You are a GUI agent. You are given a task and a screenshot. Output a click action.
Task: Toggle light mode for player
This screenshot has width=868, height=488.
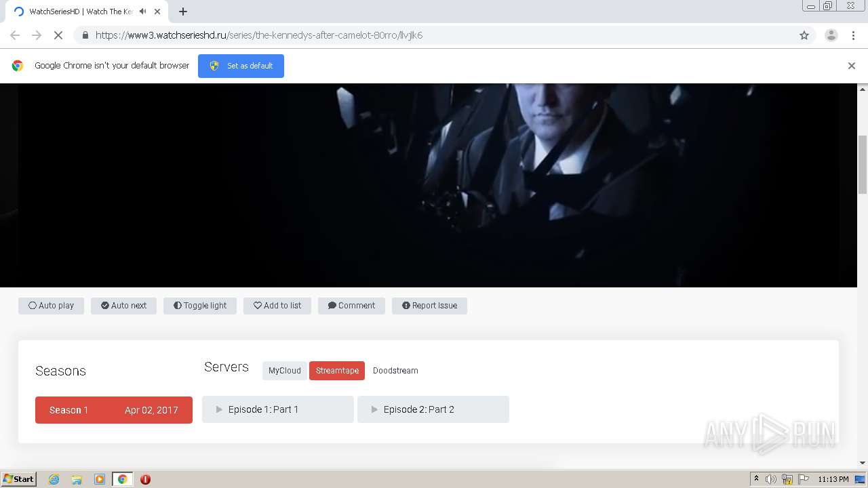click(200, 306)
